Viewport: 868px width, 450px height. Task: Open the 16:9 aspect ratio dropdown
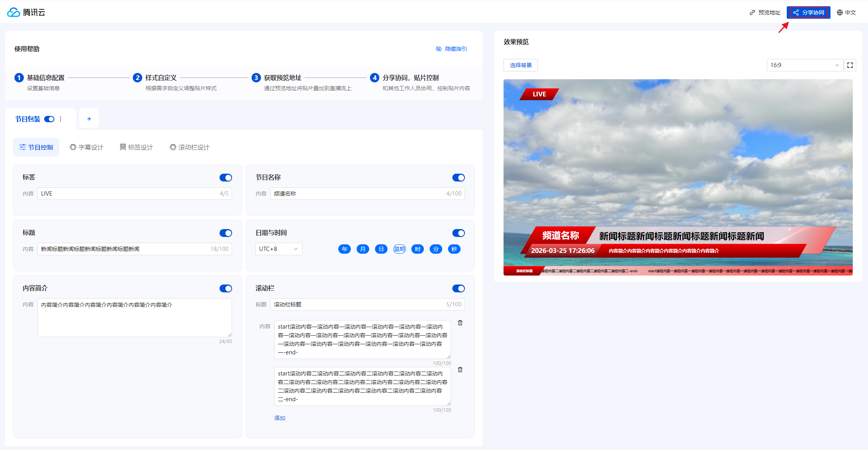(x=804, y=65)
